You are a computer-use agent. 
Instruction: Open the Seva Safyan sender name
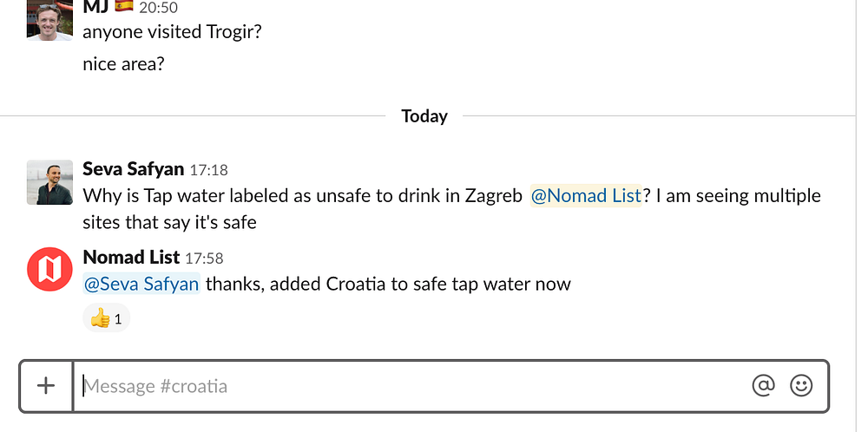point(134,169)
